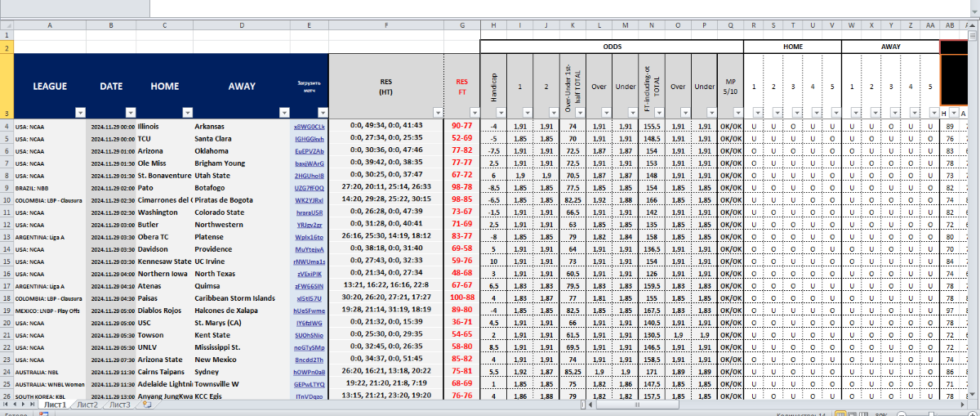Open the LEAGUE column filter dropdown
Screen dimensions: 980x416
tap(79, 113)
